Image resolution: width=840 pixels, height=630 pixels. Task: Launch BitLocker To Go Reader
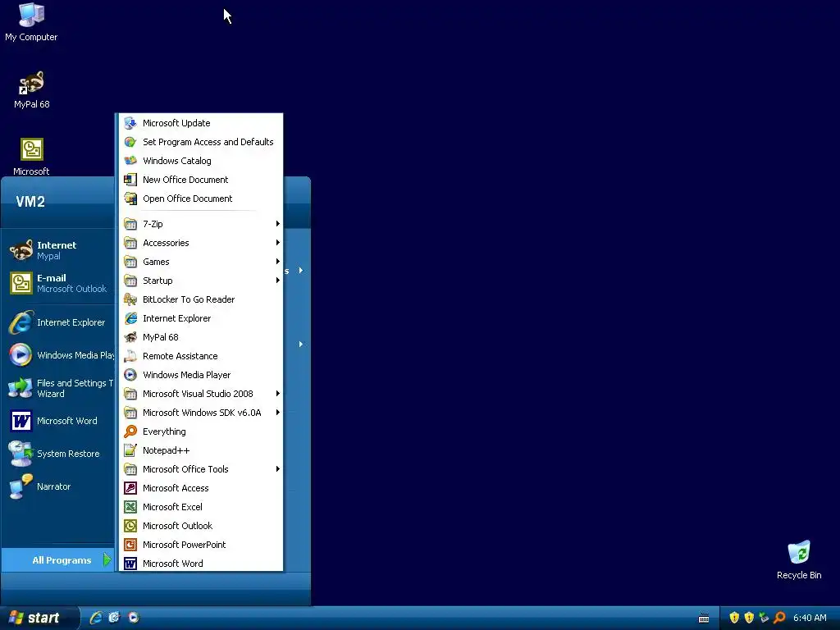click(200, 299)
